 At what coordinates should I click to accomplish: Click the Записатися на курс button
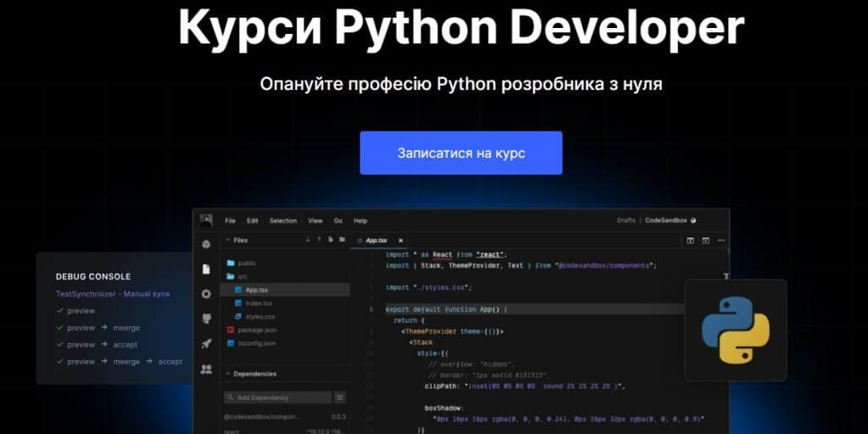pos(460,153)
